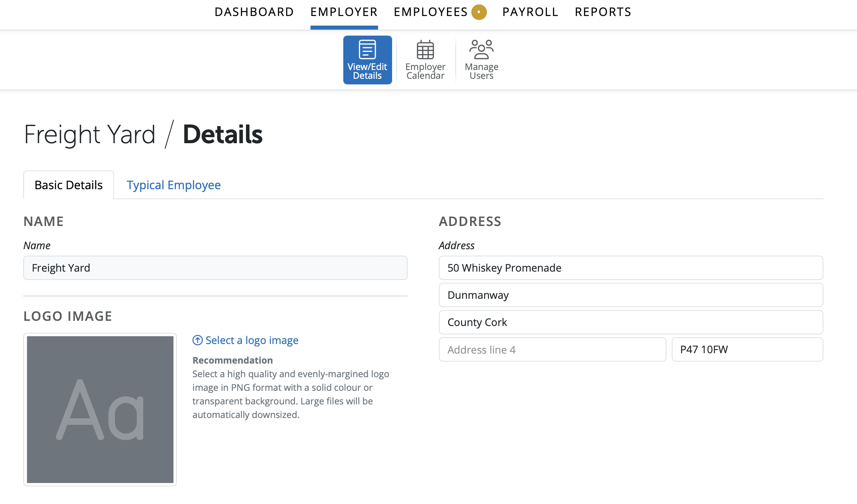Click the Select a logo image link
This screenshot has width=857, height=504.
click(252, 340)
